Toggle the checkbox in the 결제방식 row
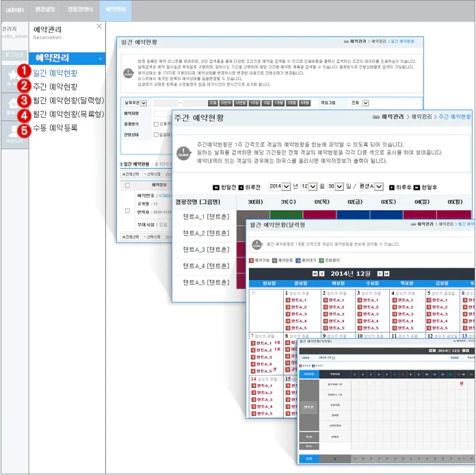Viewport: 476px width, 475px height. click(x=156, y=124)
